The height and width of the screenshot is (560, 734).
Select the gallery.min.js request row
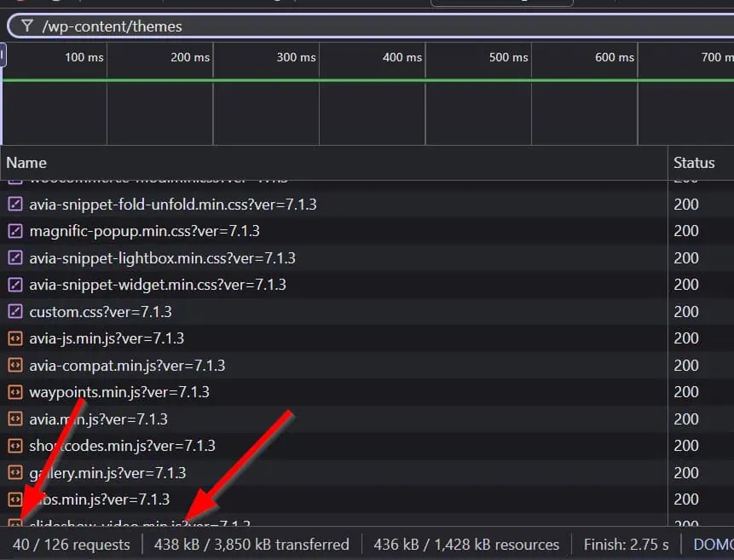coord(107,473)
